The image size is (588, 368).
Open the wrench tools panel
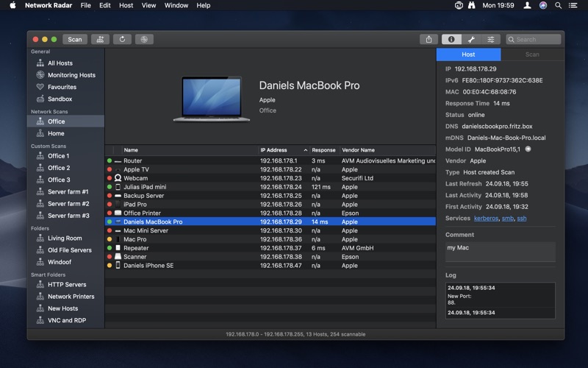point(471,39)
